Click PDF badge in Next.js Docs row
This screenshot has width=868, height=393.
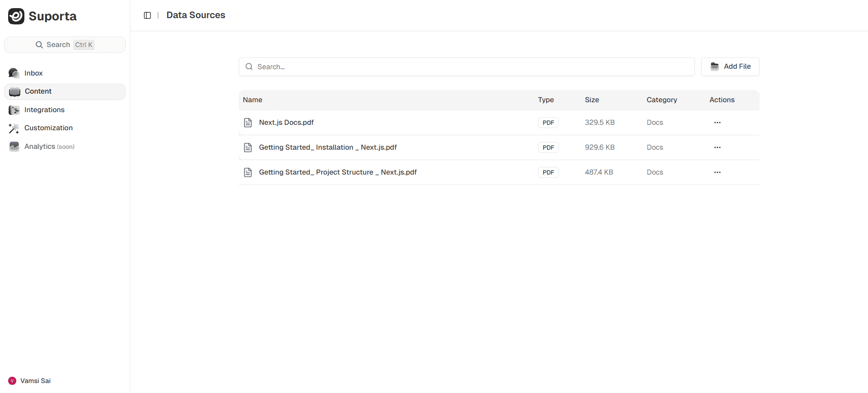548,123
